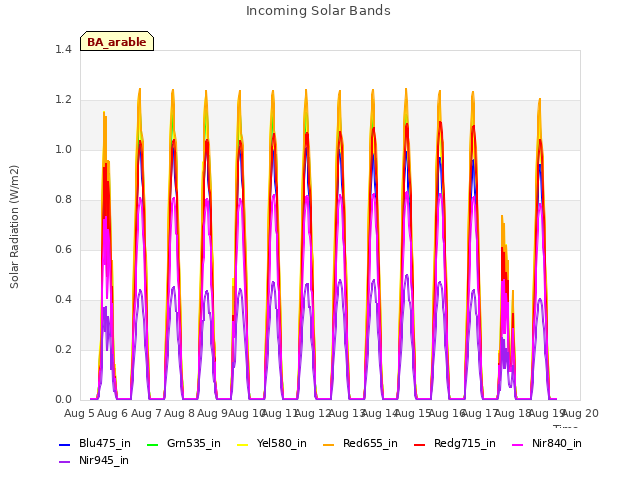Select the Redg715_in legend label

click(465, 444)
